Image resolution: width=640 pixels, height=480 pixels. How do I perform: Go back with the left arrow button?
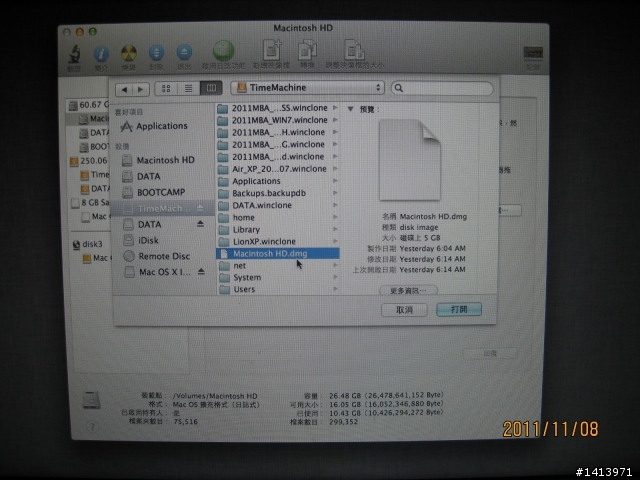(124, 89)
